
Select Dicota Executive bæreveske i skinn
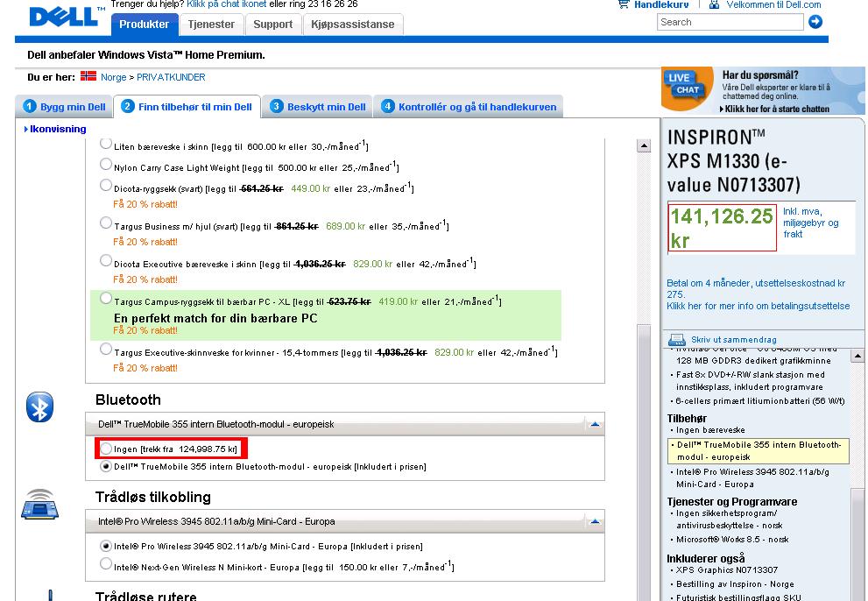(106, 261)
